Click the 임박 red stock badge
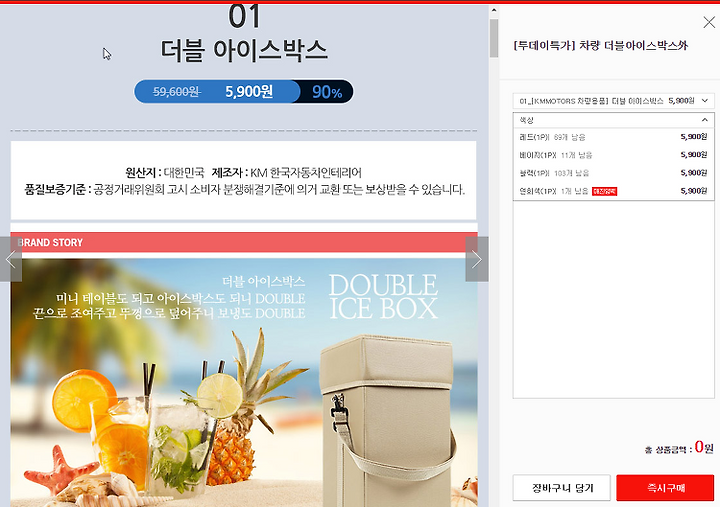Image resolution: width=720 pixels, height=507 pixels. tap(604, 191)
